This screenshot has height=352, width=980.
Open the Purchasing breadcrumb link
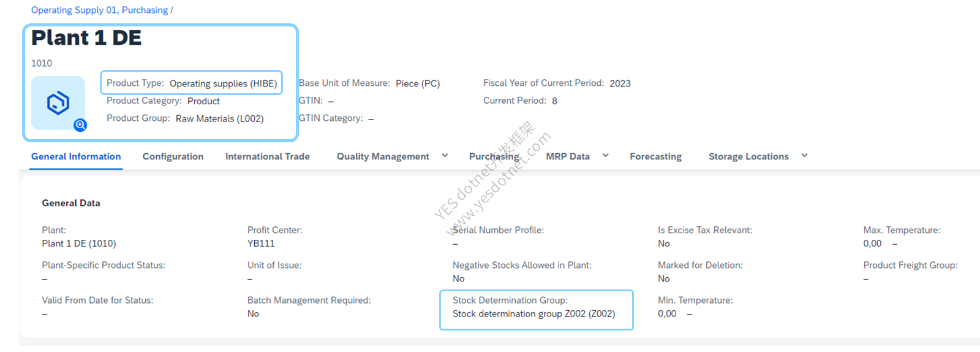tap(145, 10)
